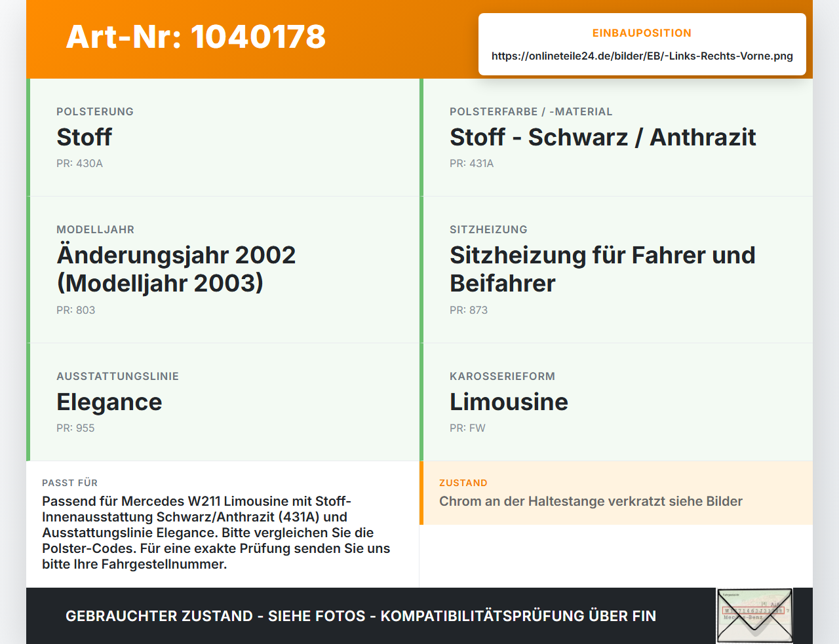Click the PASST FÜR label
Screen dimensions: 839x644
69,483
